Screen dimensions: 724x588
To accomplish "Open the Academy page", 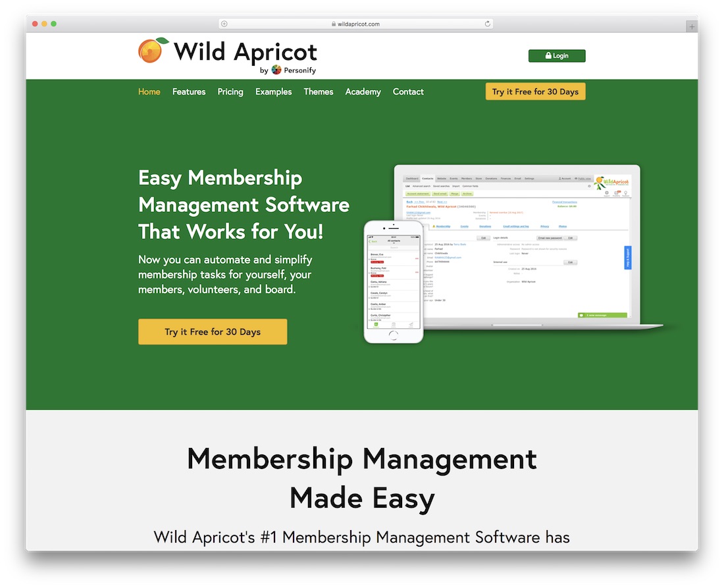I will click(x=363, y=91).
